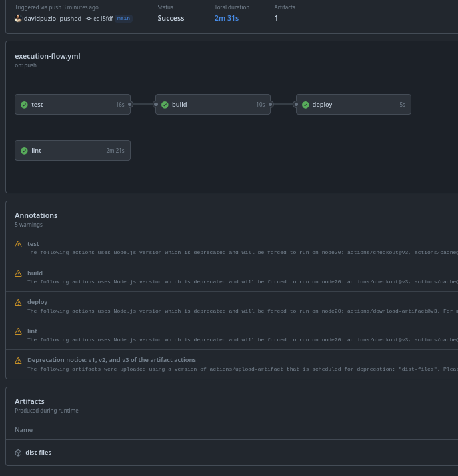The width and height of the screenshot is (458, 476).
Task: Open commit ed15fdf link
Action: click(103, 19)
